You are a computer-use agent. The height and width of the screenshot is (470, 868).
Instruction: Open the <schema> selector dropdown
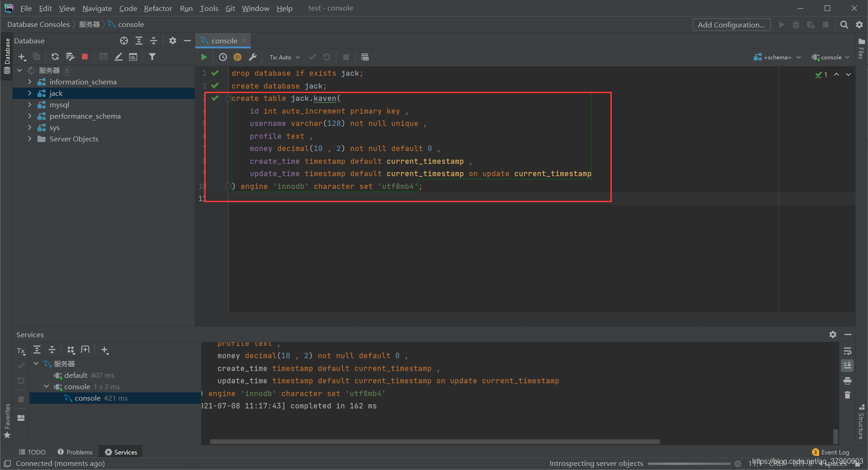point(777,57)
